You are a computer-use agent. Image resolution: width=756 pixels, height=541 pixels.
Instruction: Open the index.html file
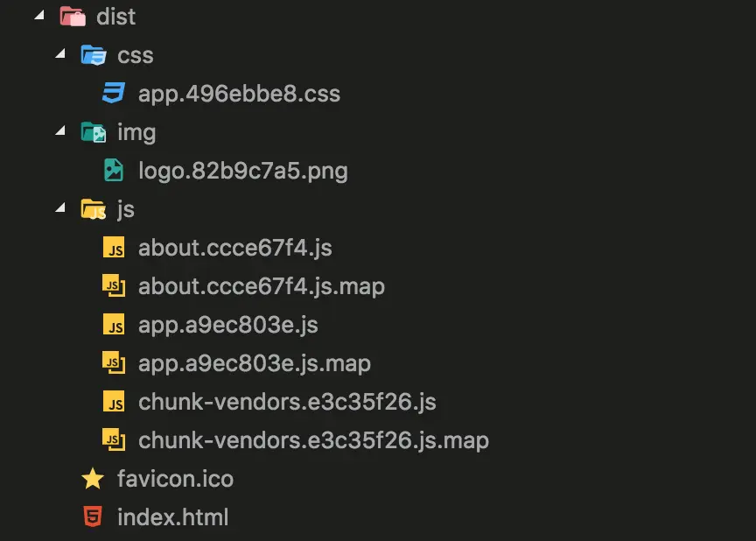point(173,517)
